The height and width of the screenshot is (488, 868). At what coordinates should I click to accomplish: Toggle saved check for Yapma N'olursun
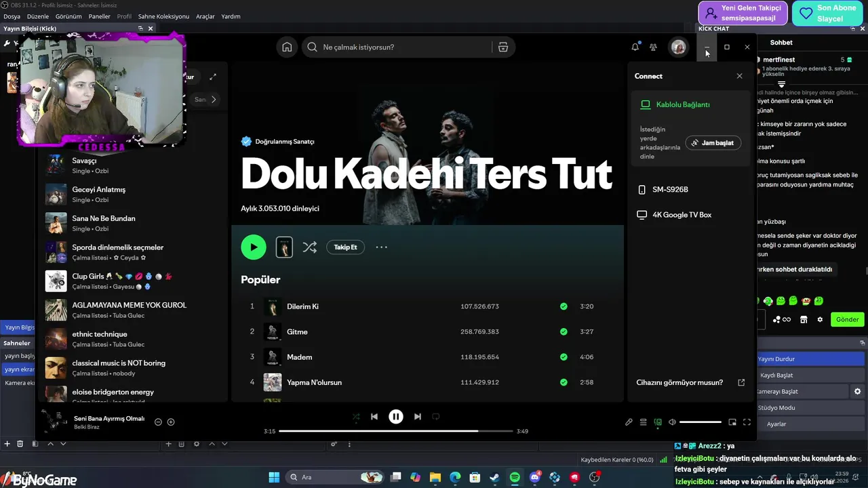tap(564, 382)
